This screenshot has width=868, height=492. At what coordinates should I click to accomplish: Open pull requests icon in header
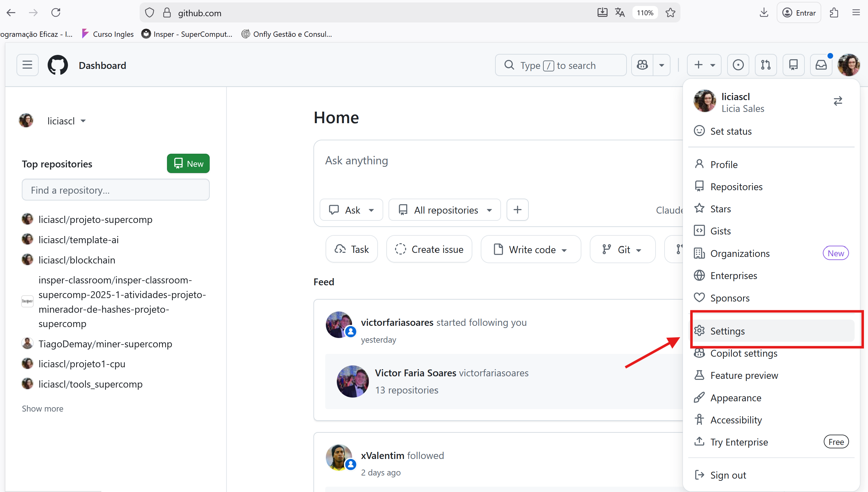tap(766, 65)
